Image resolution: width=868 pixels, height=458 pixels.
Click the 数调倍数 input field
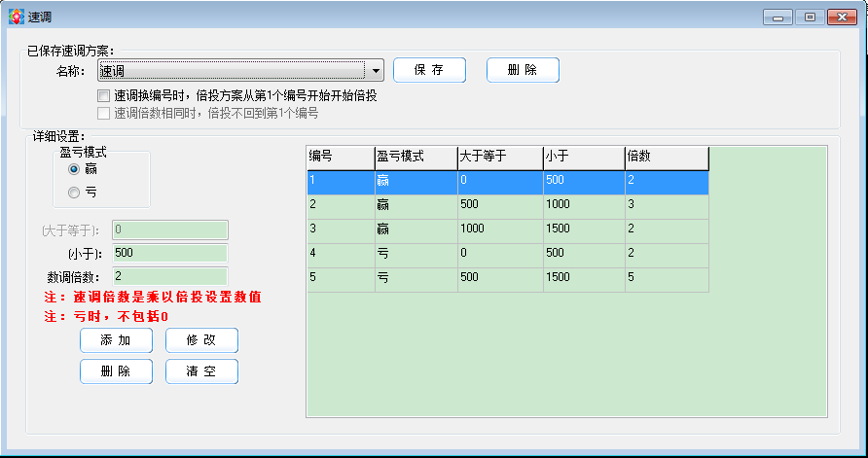[x=170, y=276]
